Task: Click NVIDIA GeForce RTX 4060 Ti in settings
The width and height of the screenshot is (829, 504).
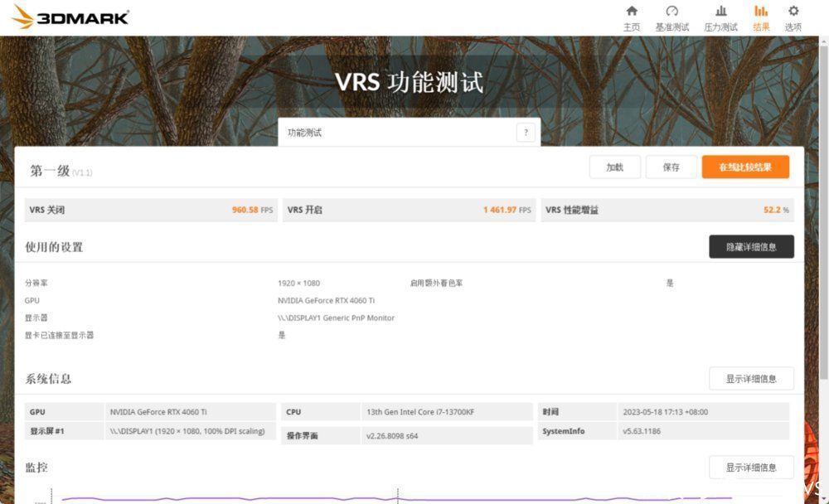Action: (x=326, y=300)
